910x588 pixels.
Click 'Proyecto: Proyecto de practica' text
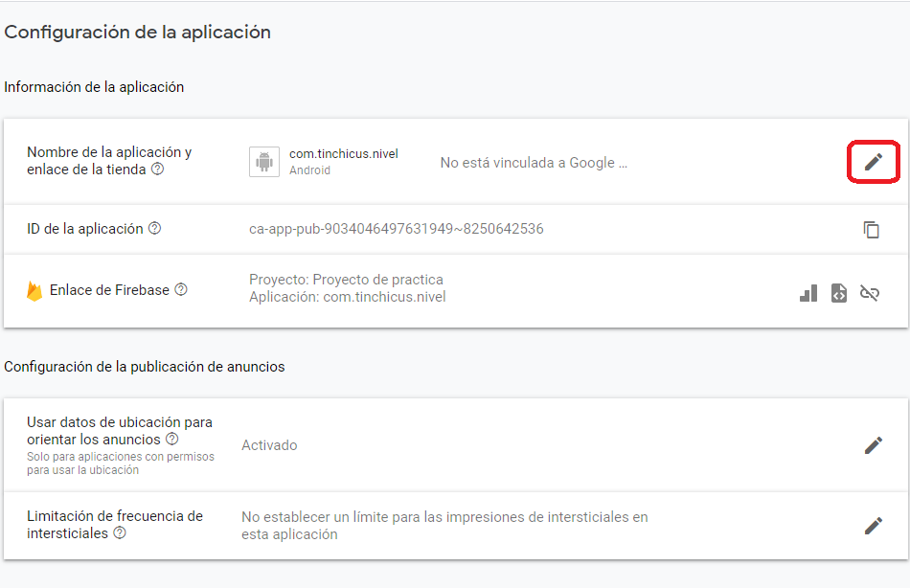346,280
